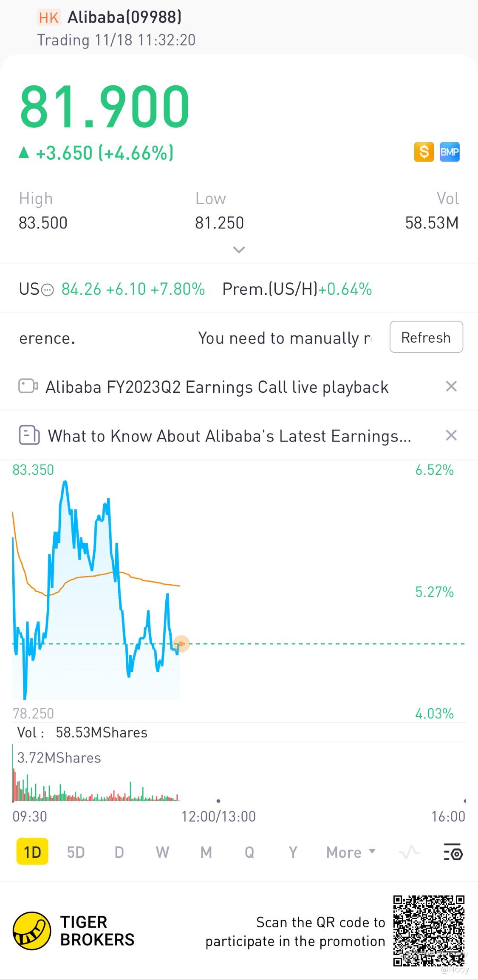Tap the Tiger Brokers QR code
Screen dimensions: 478x980
pyautogui.click(x=428, y=930)
